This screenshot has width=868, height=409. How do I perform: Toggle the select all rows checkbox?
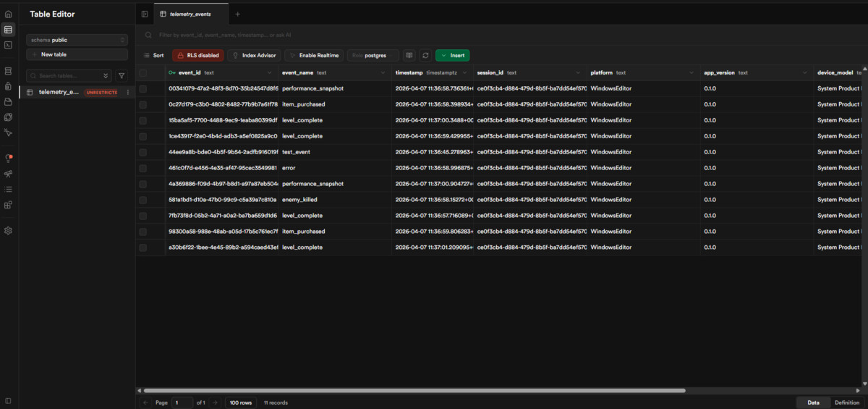click(x=143, y=72)
